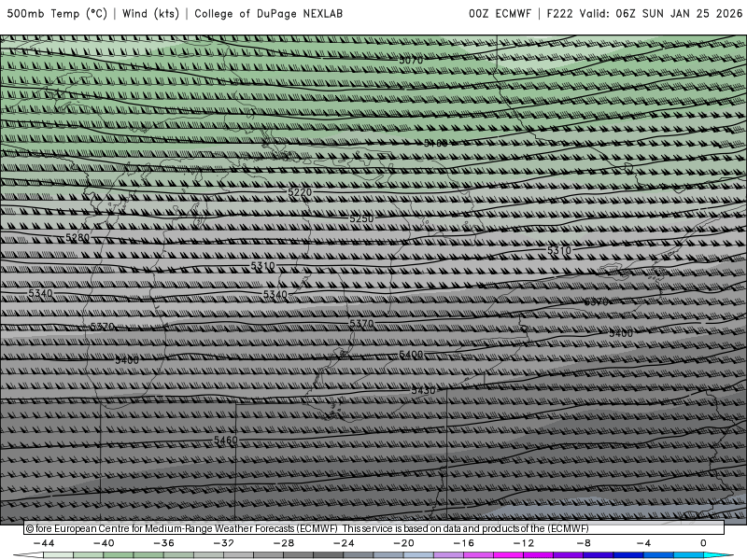Click the -12 value on the color scale
The width and height of the screenshot is (747, 560).
coord(524,543)
